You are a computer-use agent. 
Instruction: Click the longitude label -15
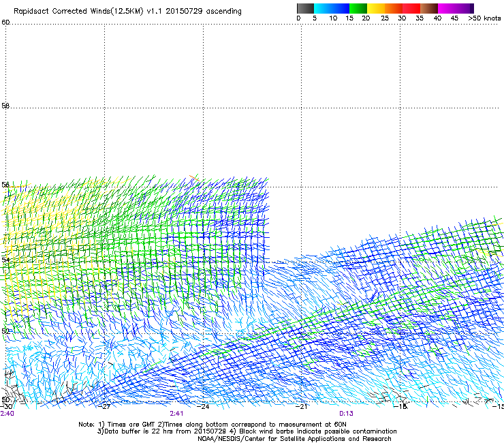click(x=499, y=406)
